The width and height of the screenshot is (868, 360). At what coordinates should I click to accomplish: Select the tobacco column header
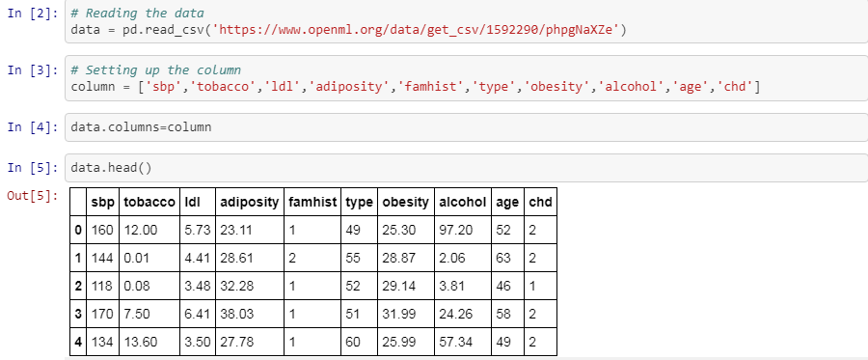click(x=149, y=202)
